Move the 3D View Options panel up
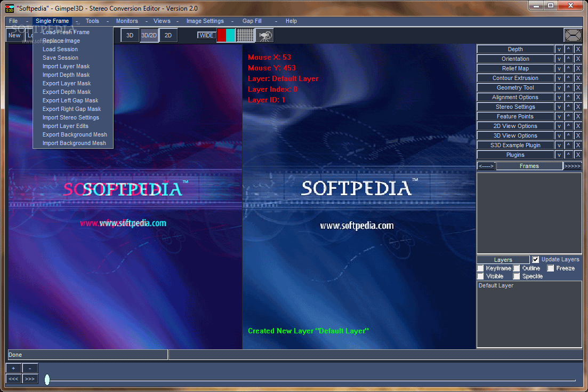Viewport: 588px width, 392px height. [568, 136]
